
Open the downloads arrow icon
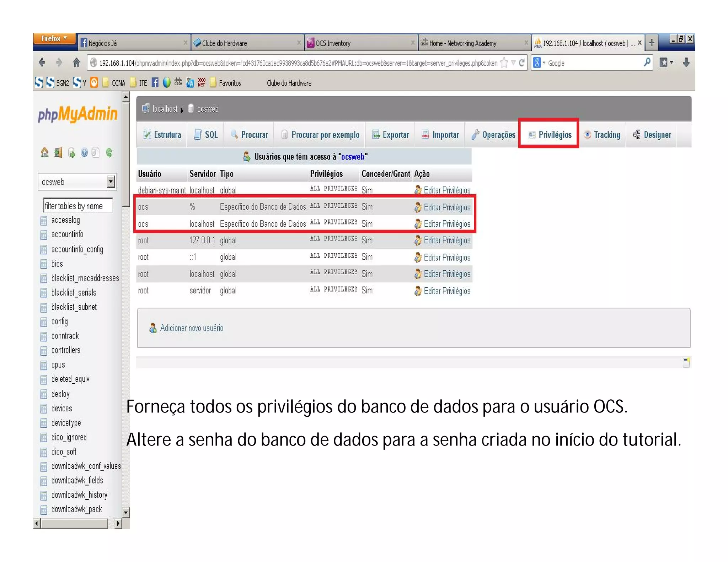(x=686, y=63)
